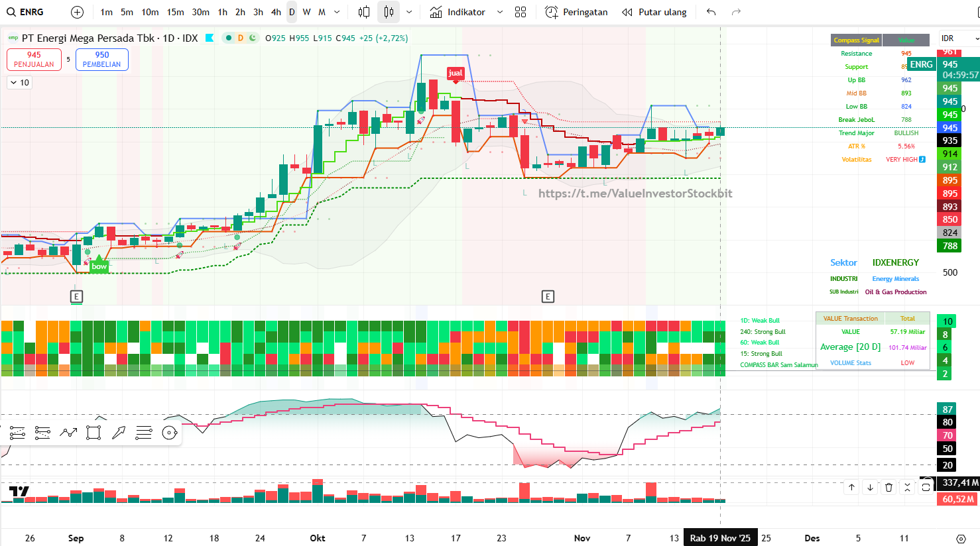Open symbol search showing ENRG

tap(25, 12)
